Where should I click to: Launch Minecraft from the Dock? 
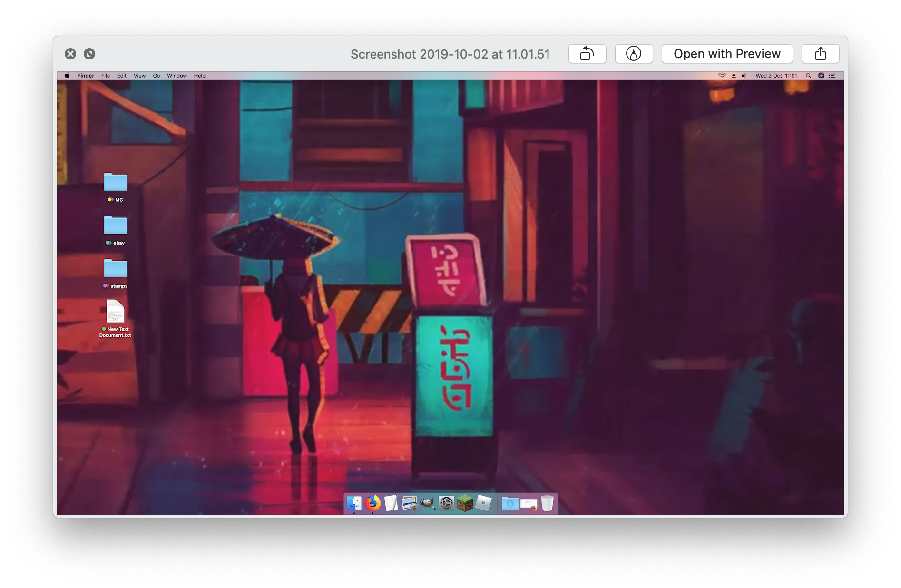click(465, 503)
